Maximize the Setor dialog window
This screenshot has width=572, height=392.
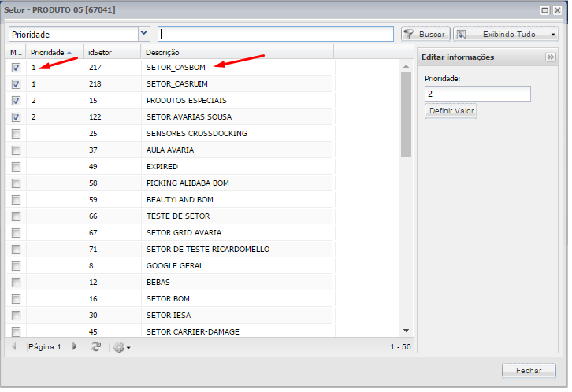tap(544, 10)
